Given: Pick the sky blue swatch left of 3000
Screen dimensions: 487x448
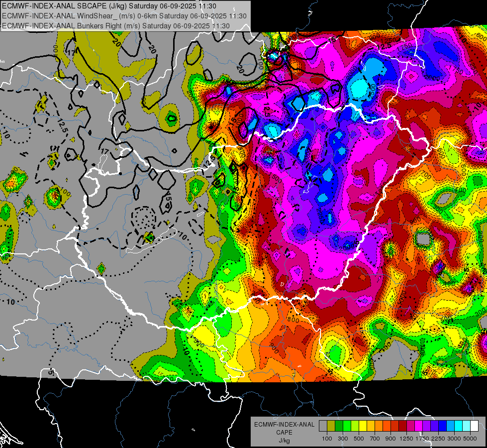Looking at the screenshot, I should click(451, 426).
